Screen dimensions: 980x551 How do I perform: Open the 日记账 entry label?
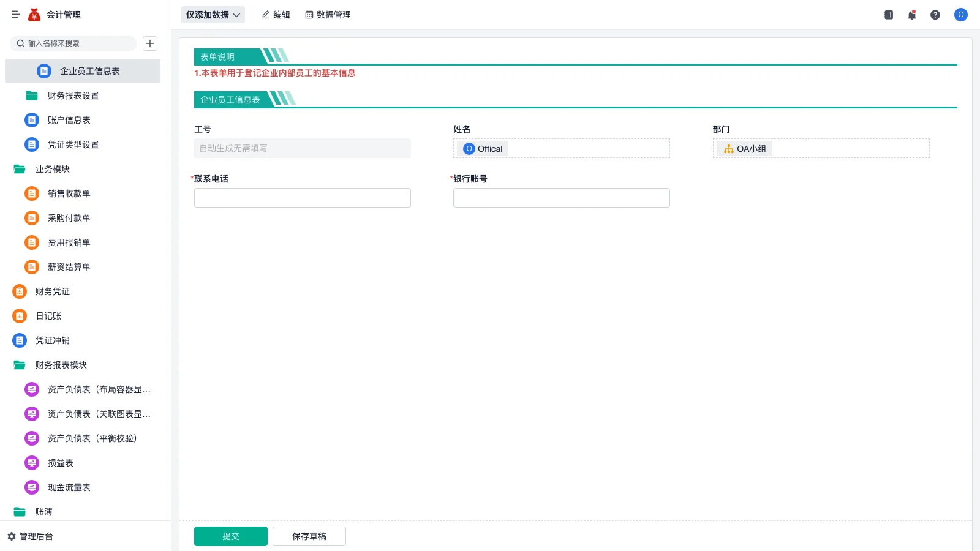(x=48, y=316)
